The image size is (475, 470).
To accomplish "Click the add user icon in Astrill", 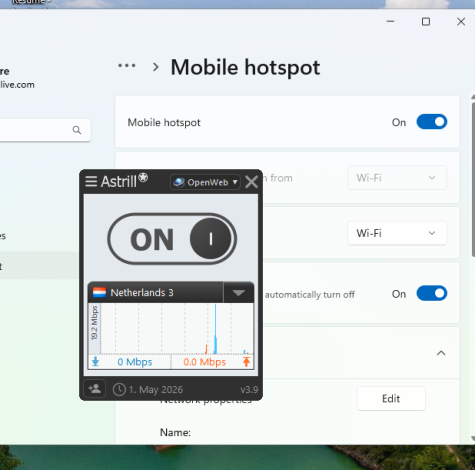I will point(95,389).
